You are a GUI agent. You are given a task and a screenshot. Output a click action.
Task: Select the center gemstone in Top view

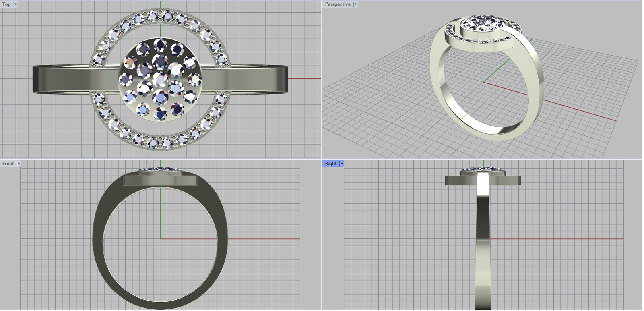click(x=160, y=79)
